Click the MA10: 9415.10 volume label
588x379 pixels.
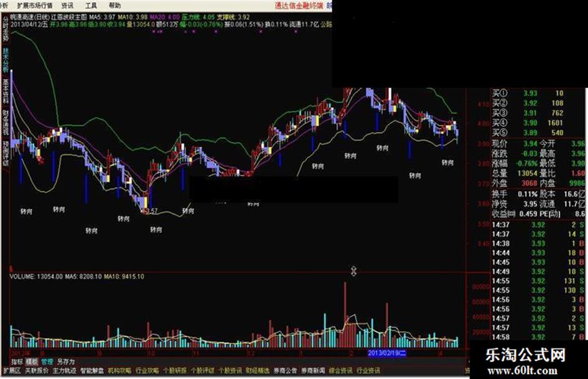(124, 276)
